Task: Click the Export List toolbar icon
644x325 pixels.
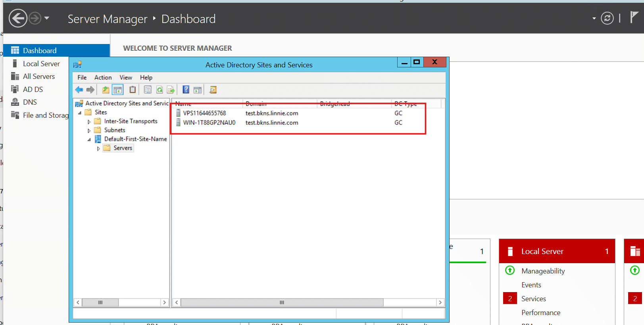Action: tap(171, 90)
